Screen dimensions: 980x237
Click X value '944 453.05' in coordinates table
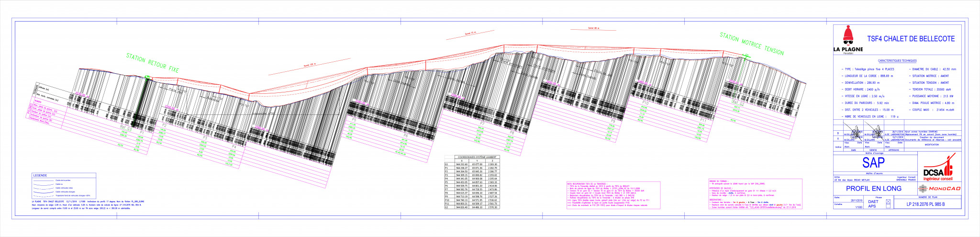(x=462, y=182)
